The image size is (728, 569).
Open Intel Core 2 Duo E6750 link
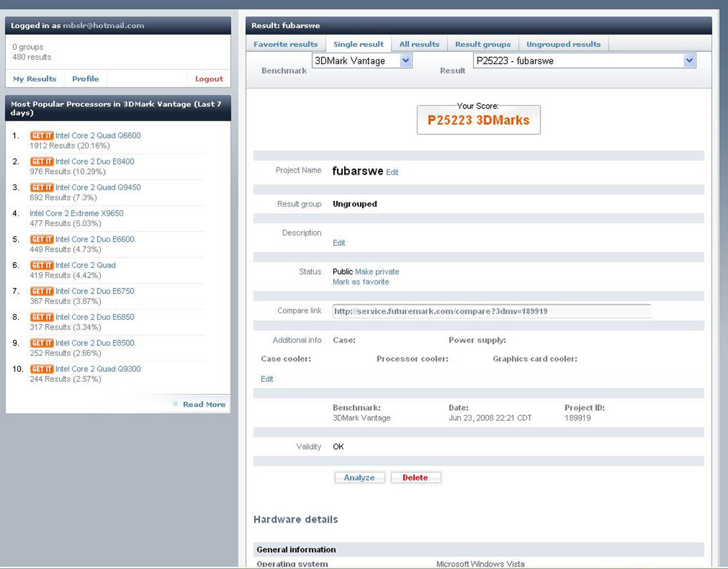[95, 292]
